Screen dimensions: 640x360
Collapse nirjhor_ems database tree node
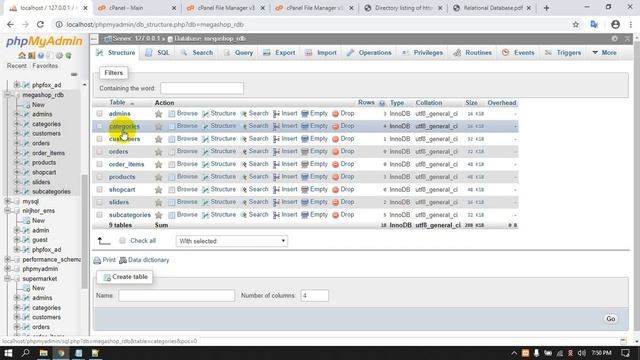(x=7, y=211)
